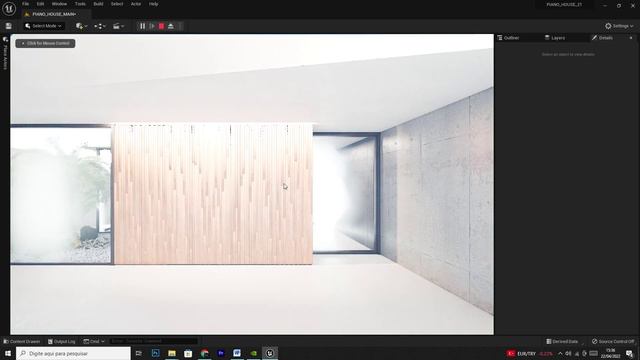The image size is (640, 360).
Task: Open the File menu
Action: pyautogui.click(x=25, y=4)
